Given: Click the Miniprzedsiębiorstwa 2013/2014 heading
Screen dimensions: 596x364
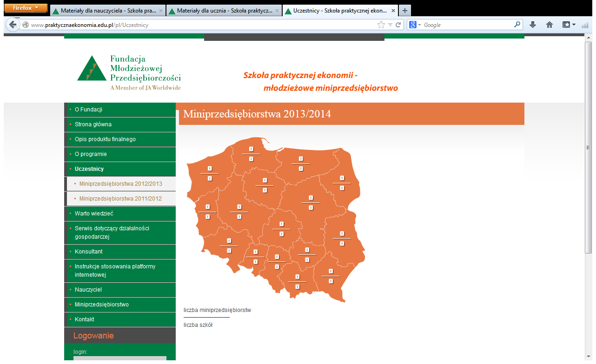Looking at the screenshot, I should coord(257,114).
